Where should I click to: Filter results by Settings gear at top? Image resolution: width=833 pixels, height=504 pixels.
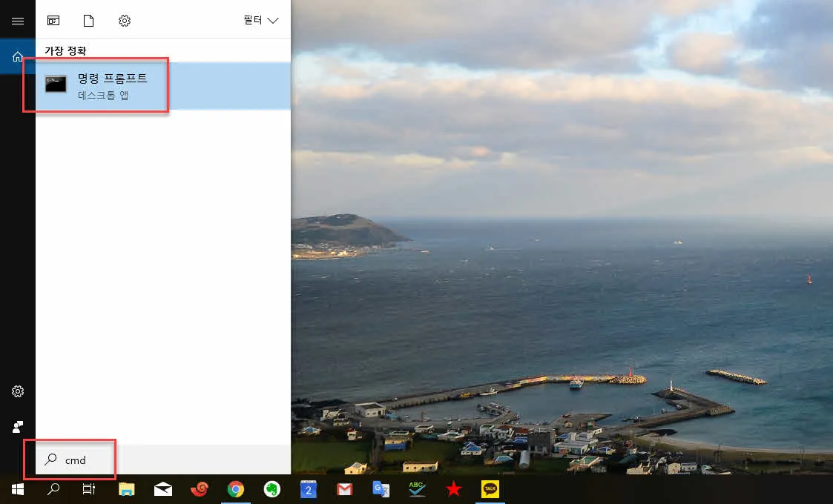point(125,21)
